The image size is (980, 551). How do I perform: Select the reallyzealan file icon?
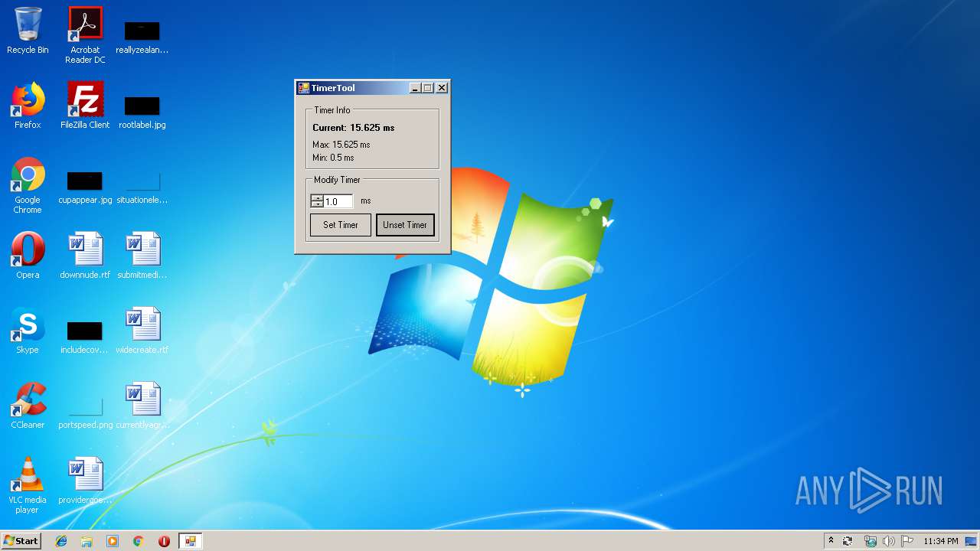tap(142, 35)
